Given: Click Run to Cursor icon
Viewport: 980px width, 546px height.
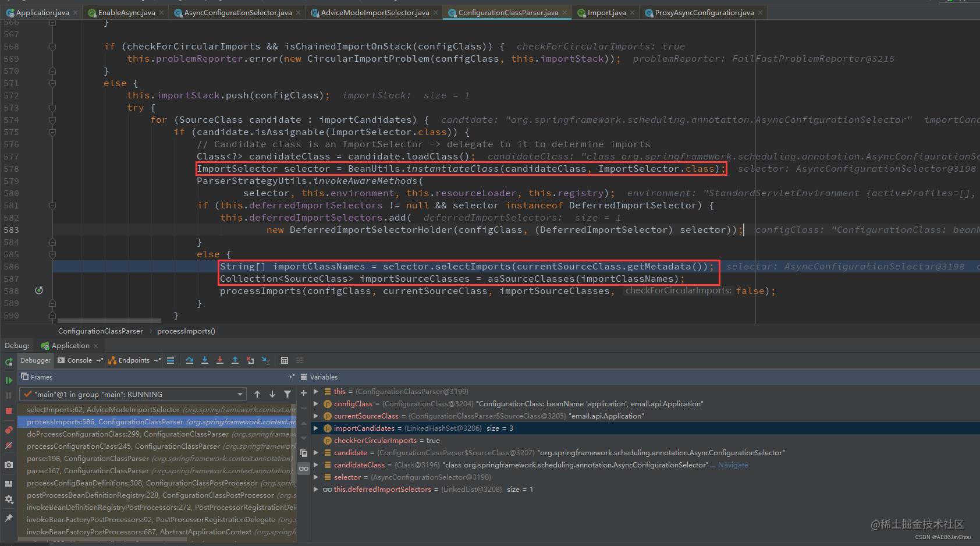Looking at the screenshot, I should tap(265, 360).
